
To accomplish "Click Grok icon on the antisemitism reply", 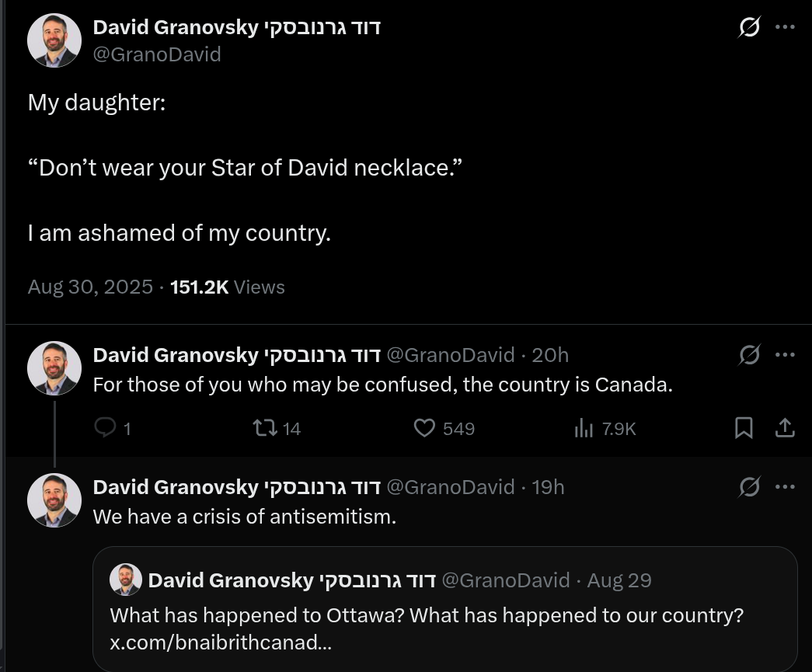I will coord(749,488).
